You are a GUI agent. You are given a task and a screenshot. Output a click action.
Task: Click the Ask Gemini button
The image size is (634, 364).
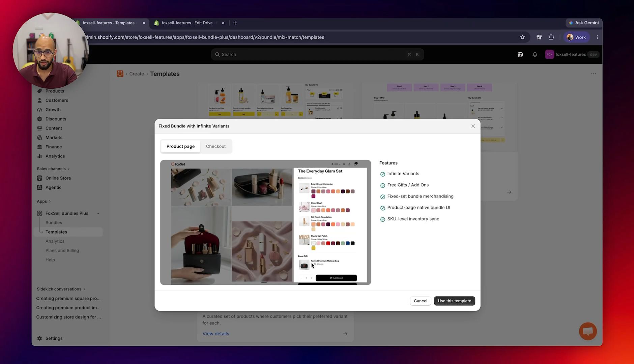point(583,23)
